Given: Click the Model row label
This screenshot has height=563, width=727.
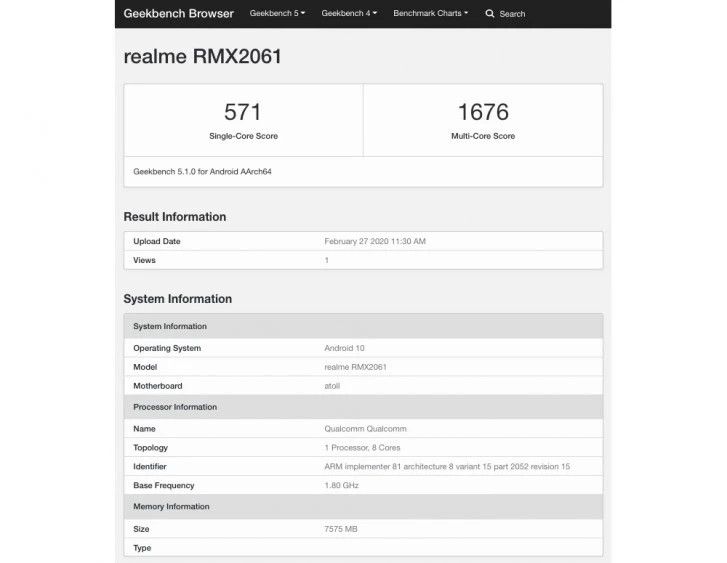Looking at the screenshot, I should coord(145,367).
